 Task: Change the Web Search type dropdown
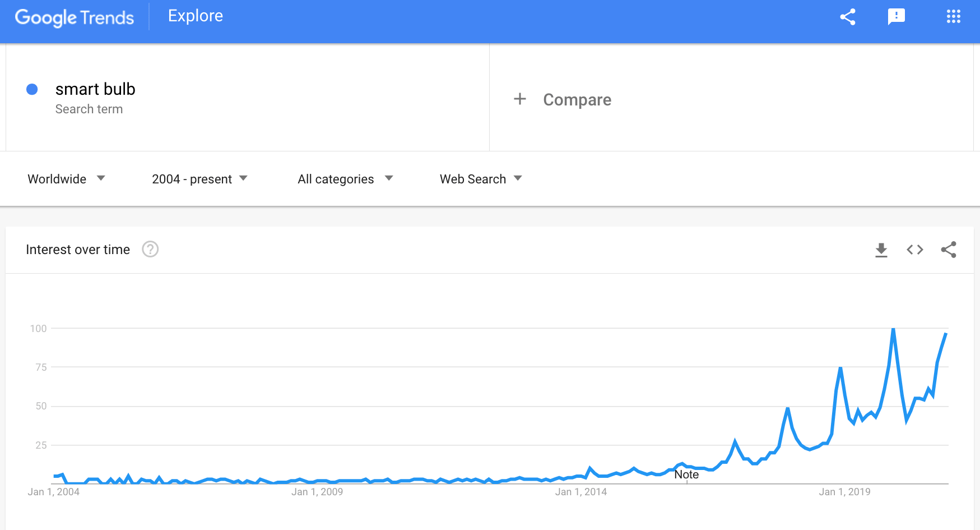point(481,179)
